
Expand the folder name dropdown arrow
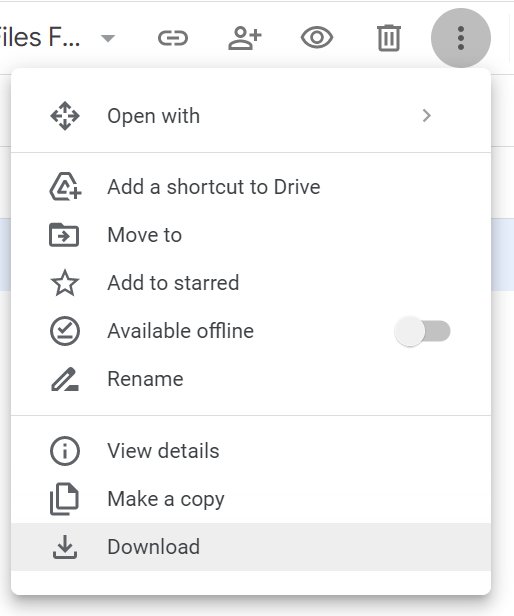[108, 38]
